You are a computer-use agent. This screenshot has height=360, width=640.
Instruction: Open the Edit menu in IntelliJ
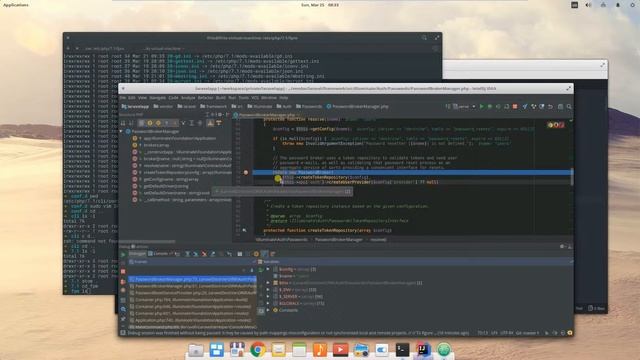click(132, 98)
